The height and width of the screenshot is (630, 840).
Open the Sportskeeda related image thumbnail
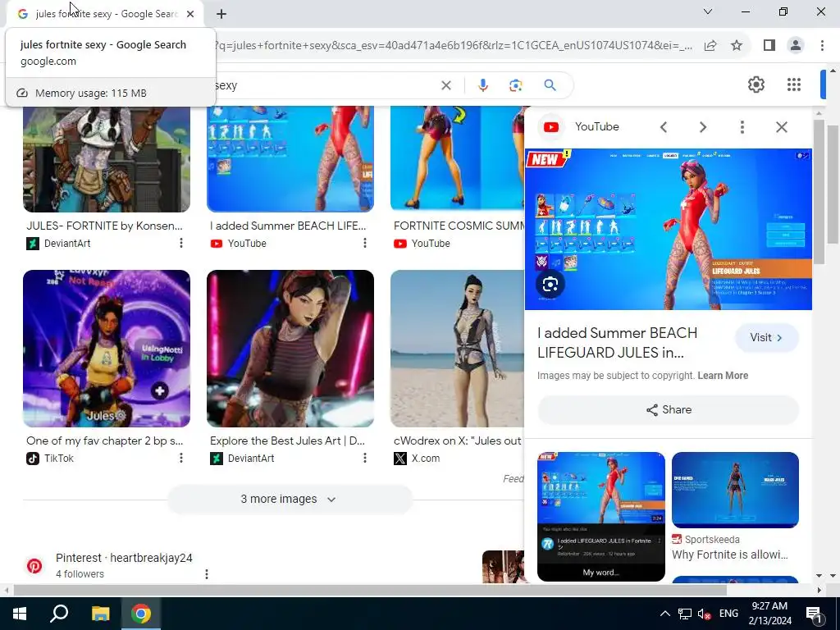[x=735, y=490]
